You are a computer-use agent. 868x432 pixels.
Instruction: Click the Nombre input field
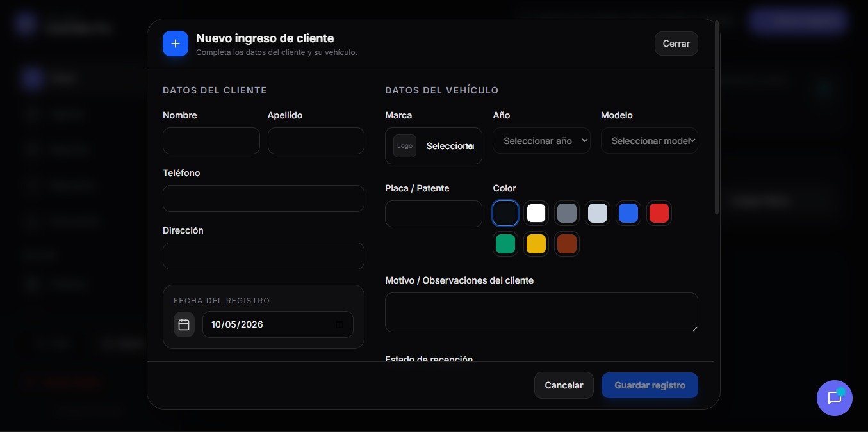point(211,141)
